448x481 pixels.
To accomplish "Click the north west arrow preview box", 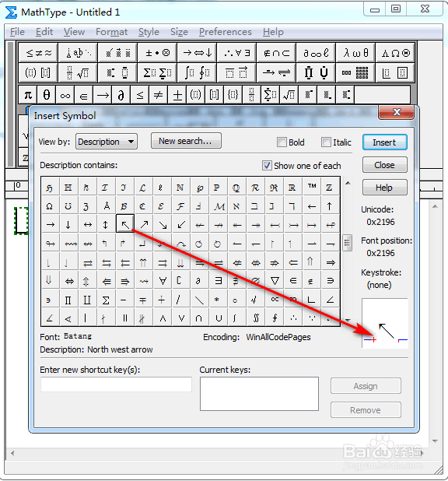I will (385, 323).
